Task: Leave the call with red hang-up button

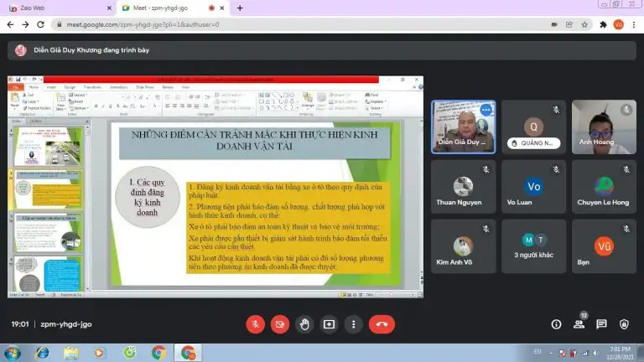Action: coord(382,324)
